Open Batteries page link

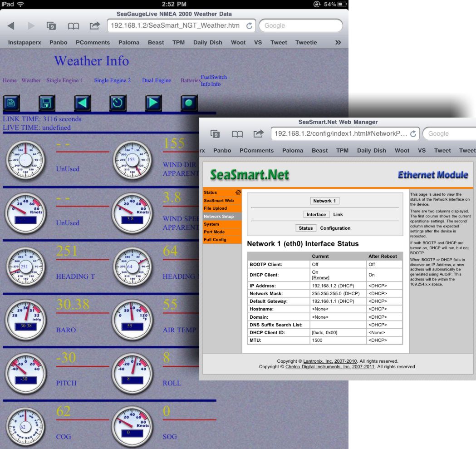pos(190,80)
